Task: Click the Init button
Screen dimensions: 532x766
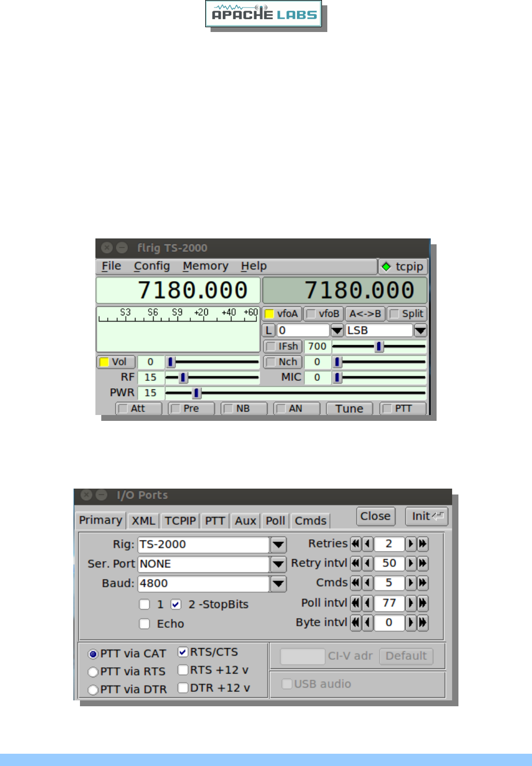Action: 426,516
